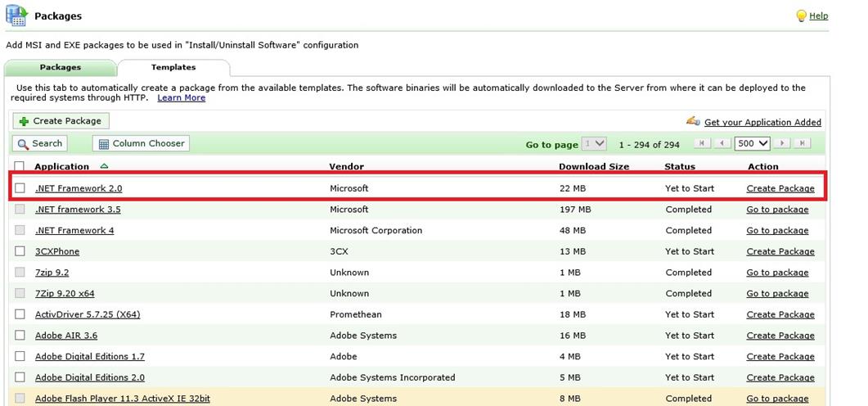Check the Adobe Digital Editions 2.0 checkbox

tap(20, 377)
